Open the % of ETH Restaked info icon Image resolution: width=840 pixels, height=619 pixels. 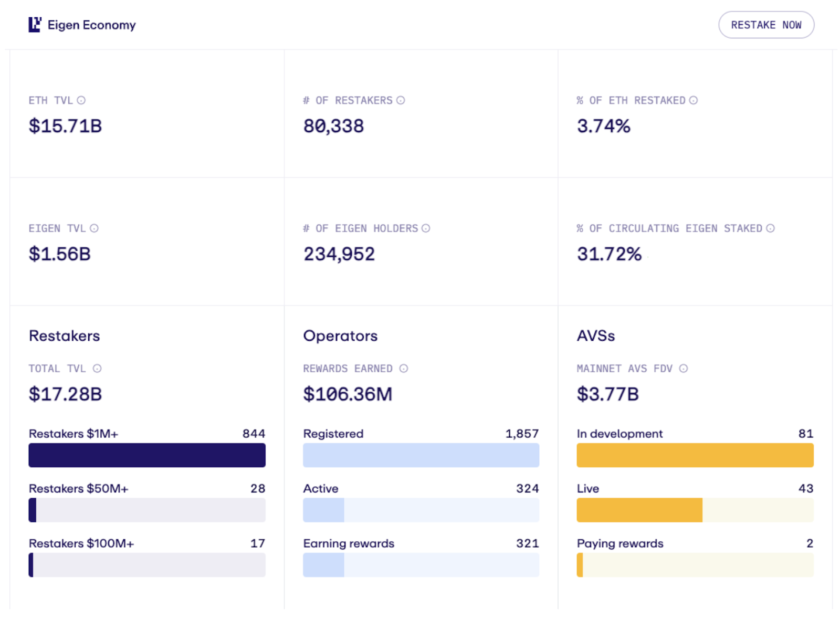pos(694,100)
